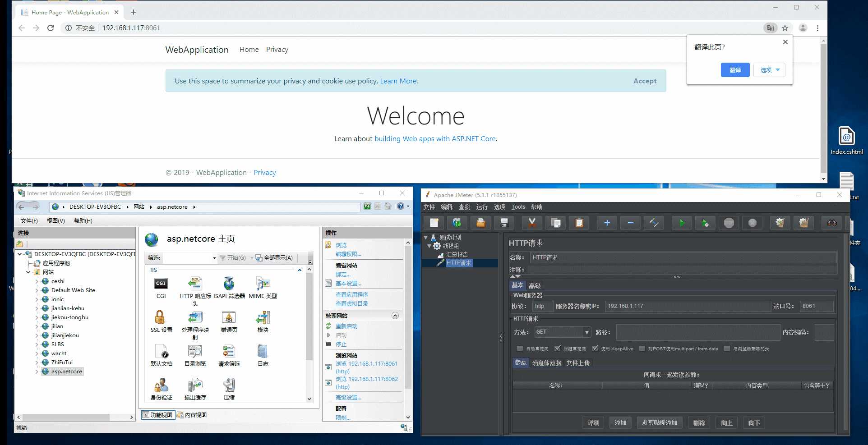Viewport: 868px width, 445px height.
Task: Click the Open file icon in JMeter
Action: [x=480, y=223]
